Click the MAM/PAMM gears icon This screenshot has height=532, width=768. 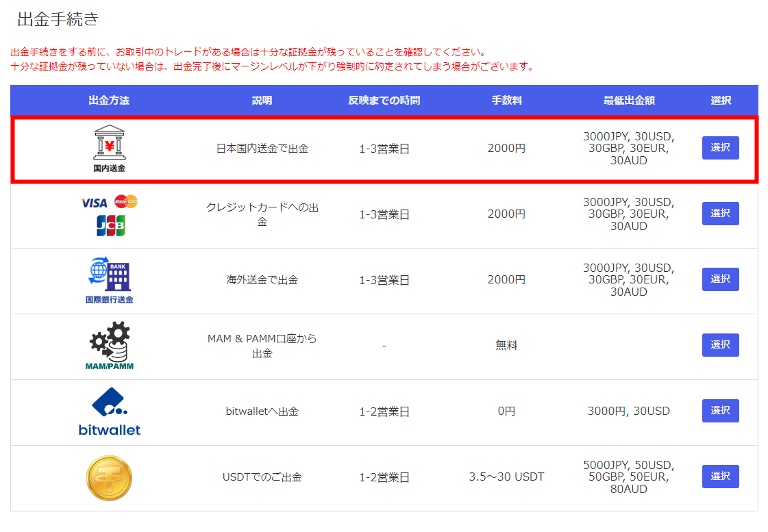click(x=109, y=346)
